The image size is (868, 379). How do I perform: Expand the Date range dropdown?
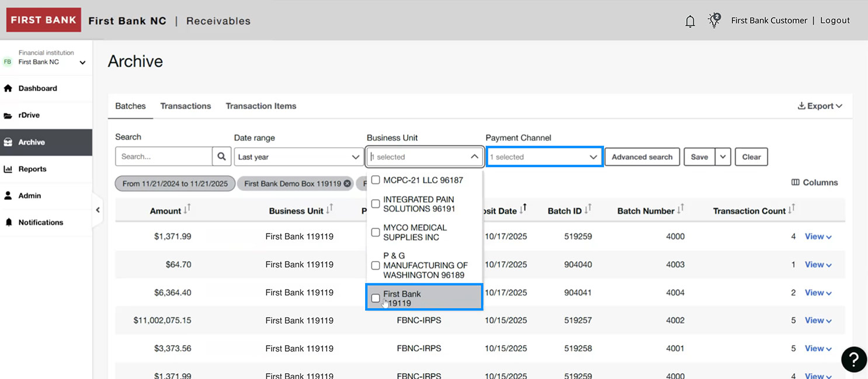click(x=356, y=157)
